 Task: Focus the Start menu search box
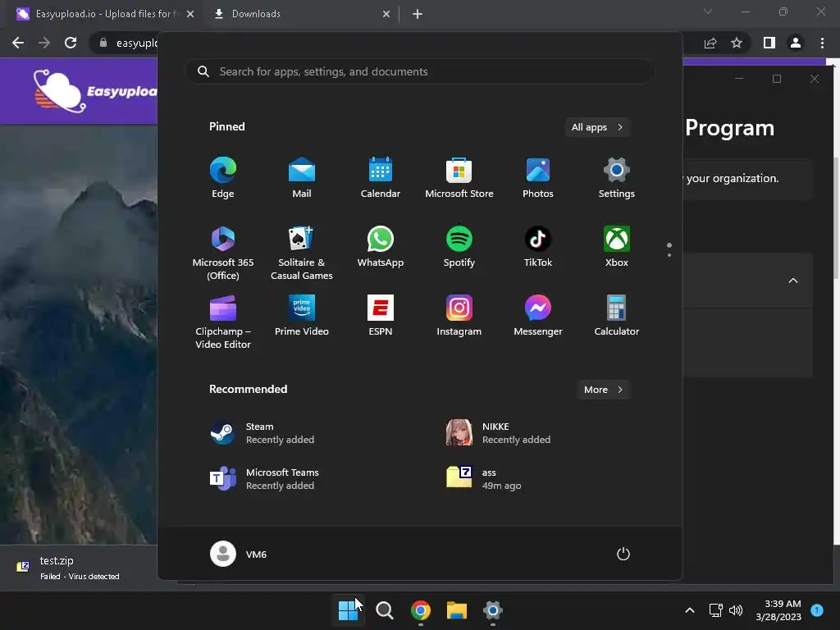click(x=420, y=72)
